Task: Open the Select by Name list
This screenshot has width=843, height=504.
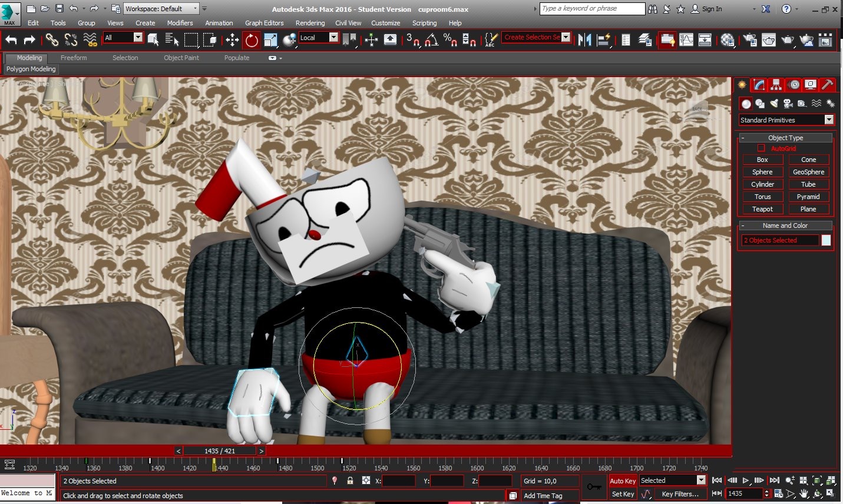Action: [172, 39]
